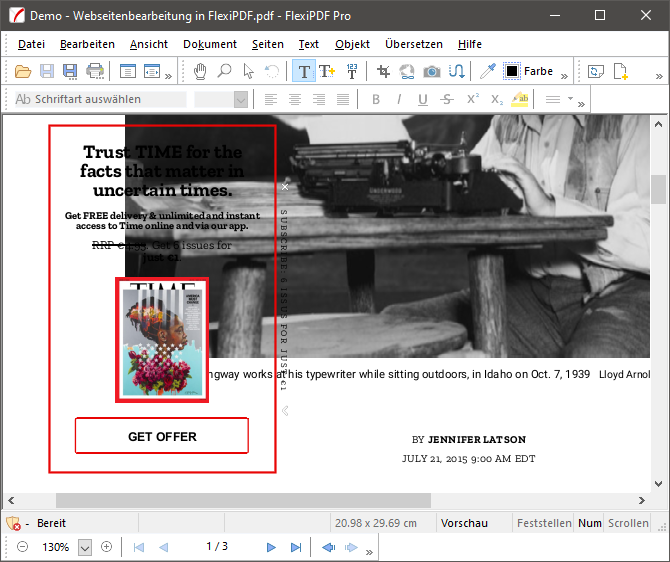Toggle italic text style
The image size is (670, 562).
point(399,99)
